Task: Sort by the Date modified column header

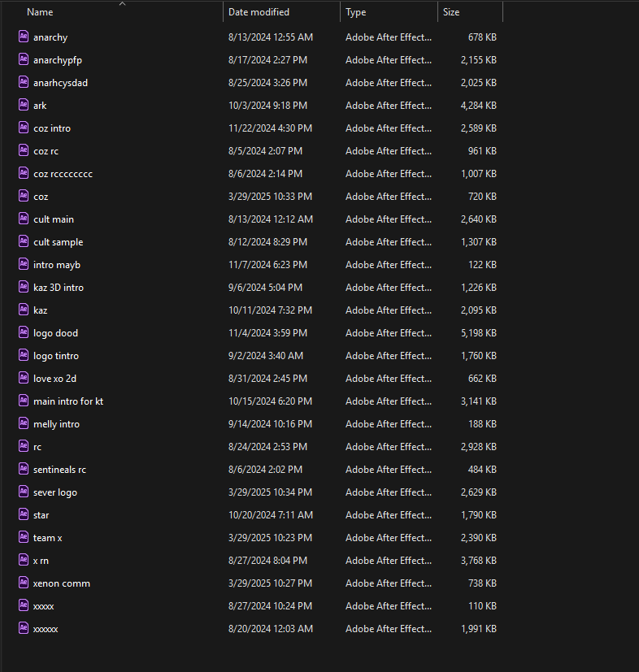Action: point(259,12)
